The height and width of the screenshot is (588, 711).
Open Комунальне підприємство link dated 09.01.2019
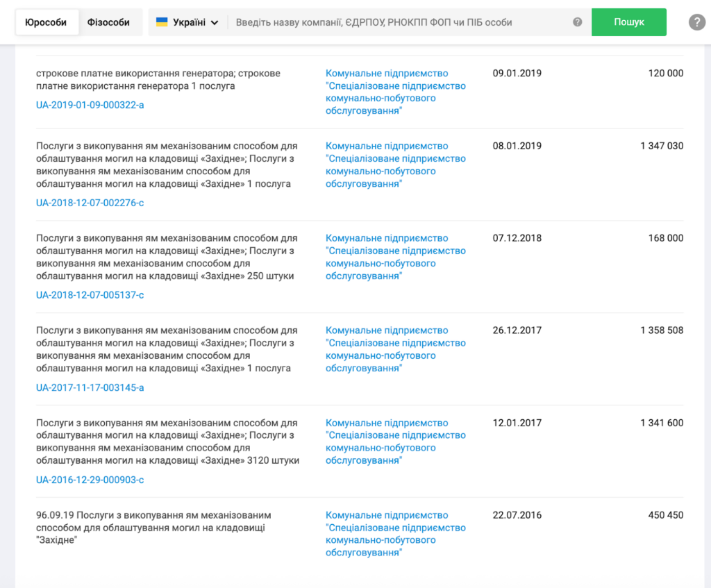(395, 92)
